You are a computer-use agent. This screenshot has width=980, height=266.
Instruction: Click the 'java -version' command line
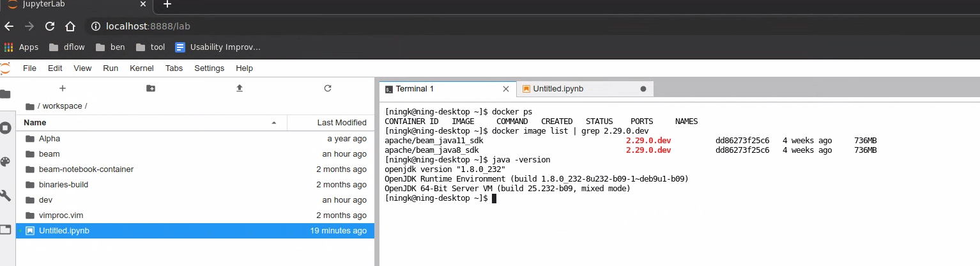coord(467,160)
